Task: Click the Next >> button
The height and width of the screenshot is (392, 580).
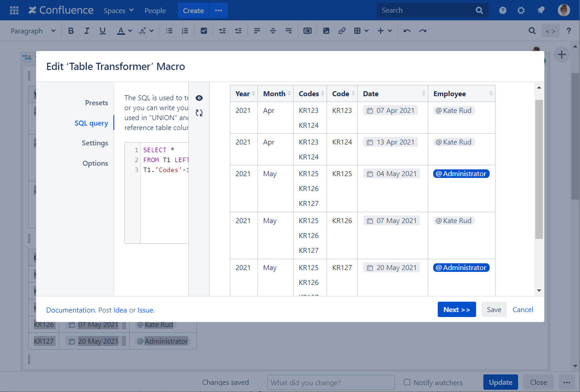Action: 456,309
